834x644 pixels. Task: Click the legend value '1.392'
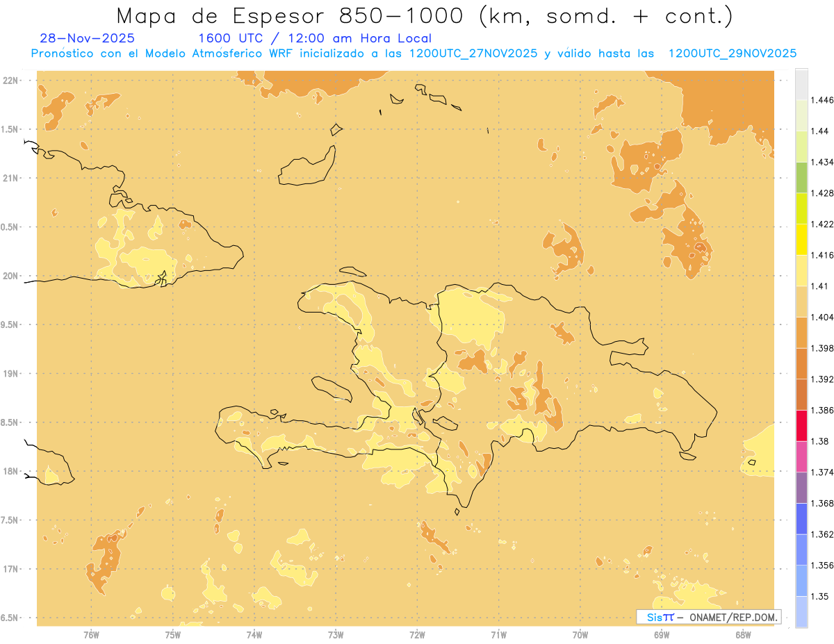point(822,379)
